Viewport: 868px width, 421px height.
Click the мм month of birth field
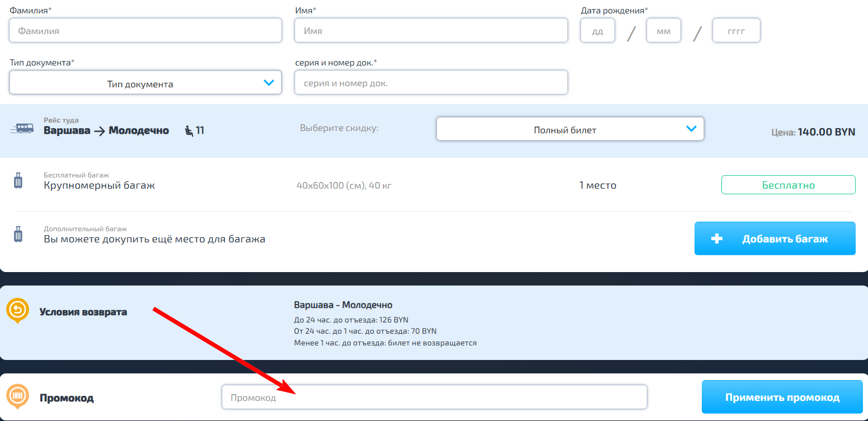(x=663, y=31)
